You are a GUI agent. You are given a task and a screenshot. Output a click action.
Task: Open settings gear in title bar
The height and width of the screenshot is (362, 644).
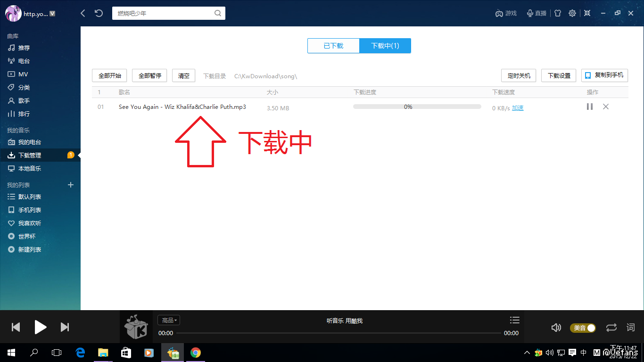[x=572, y=13]
